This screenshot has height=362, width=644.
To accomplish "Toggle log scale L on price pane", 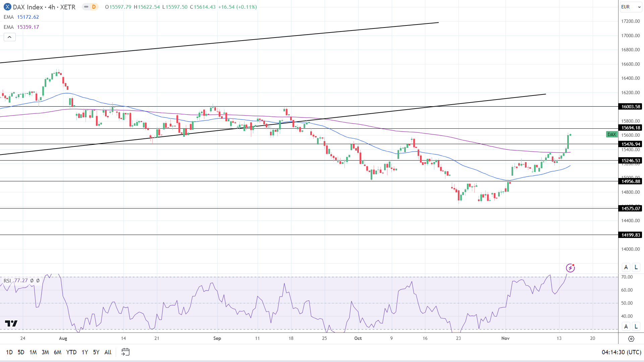I will tap(636, 267).
